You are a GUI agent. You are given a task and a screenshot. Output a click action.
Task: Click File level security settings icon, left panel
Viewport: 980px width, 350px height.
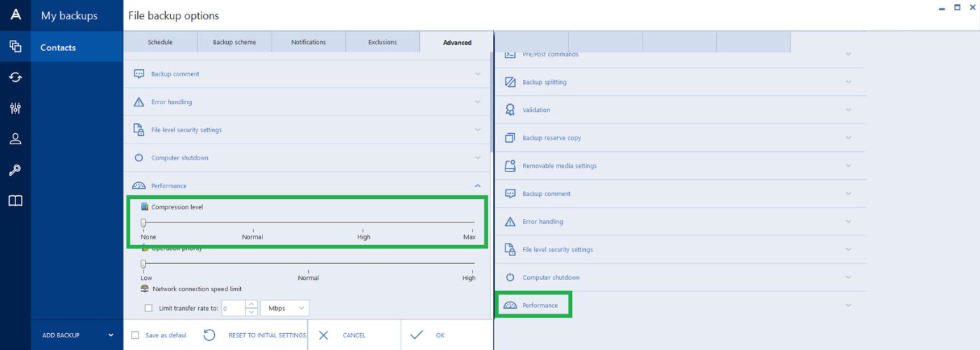[139, 129]
